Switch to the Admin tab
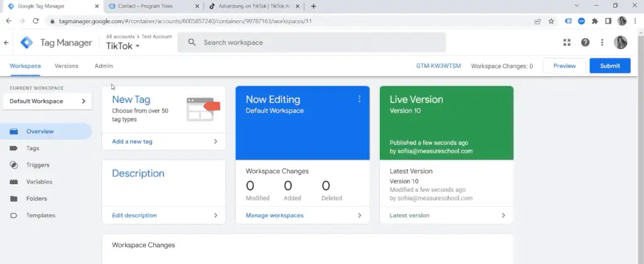Viewport: 644px width, 264px height. point(104,66)
